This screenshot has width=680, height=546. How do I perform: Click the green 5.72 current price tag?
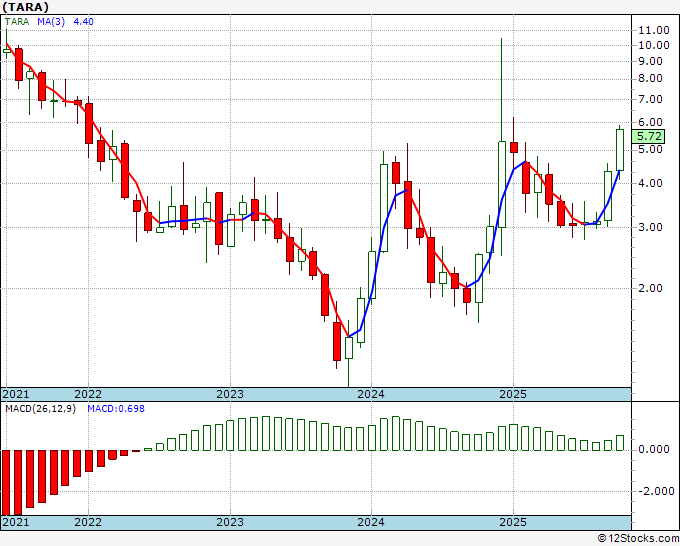tap(650, 136)
